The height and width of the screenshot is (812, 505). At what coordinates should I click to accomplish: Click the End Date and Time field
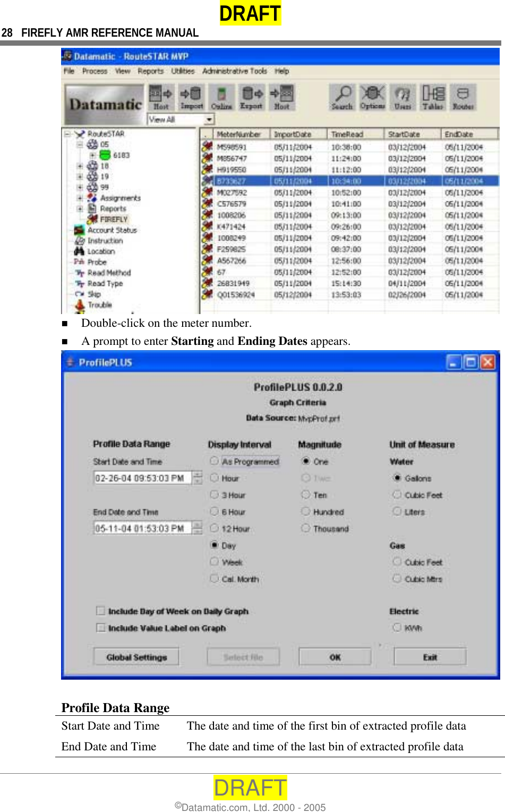pos(143,528)
